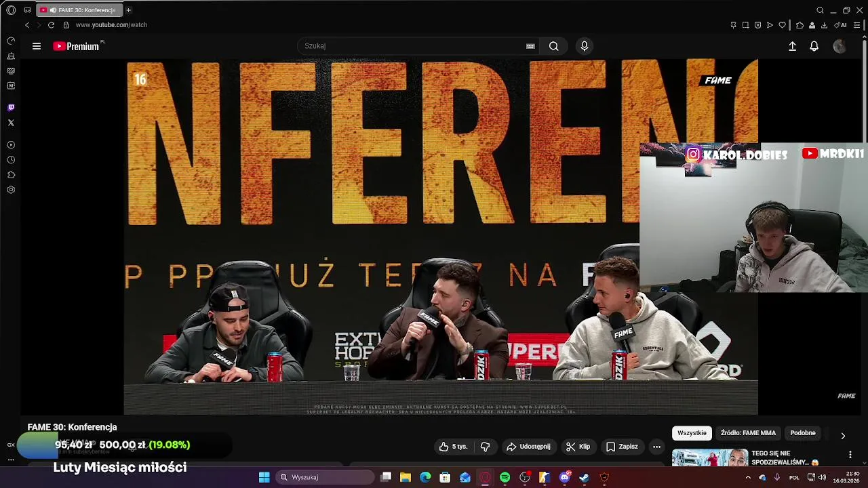
Task: Open the Windows Start menu
Action: (264, 477)
